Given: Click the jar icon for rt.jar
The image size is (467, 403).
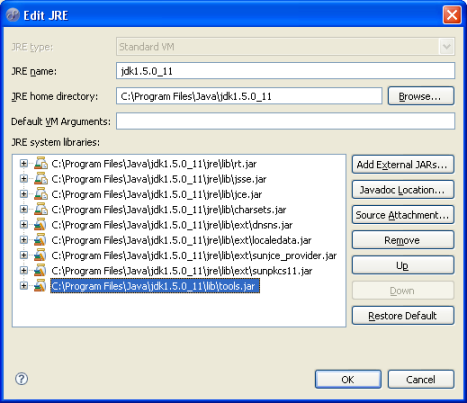Looking at the screenshot, I should click(41, 163).
